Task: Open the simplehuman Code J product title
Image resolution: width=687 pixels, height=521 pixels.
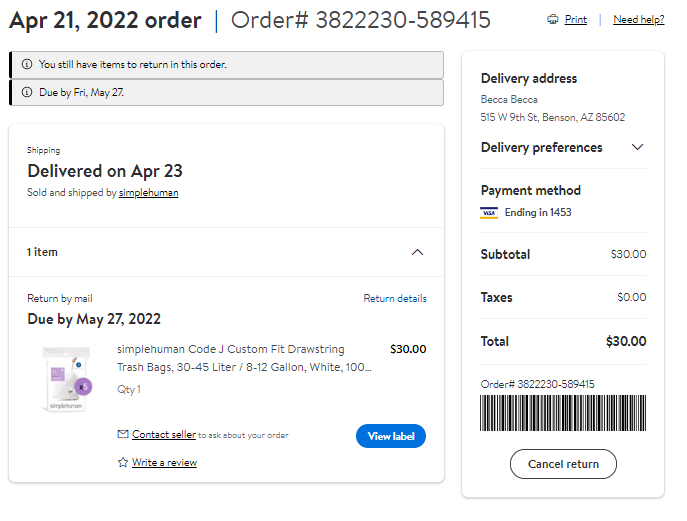Action: (244, 358)
